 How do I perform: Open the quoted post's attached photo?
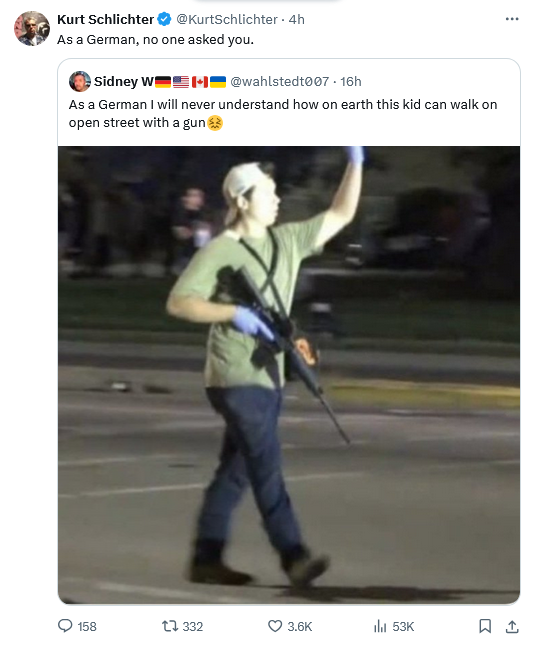[289, 375]
